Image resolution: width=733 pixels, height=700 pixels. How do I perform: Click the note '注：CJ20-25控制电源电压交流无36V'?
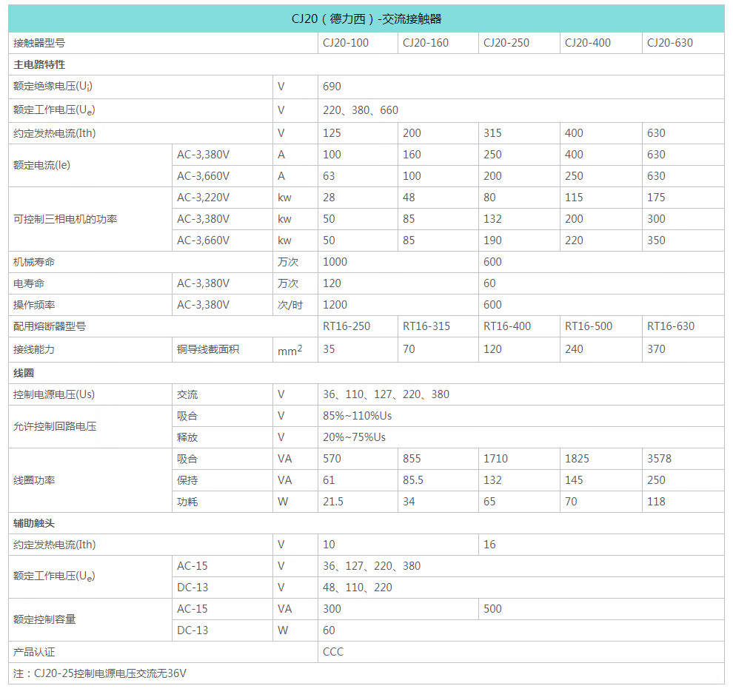click(99, 674)
